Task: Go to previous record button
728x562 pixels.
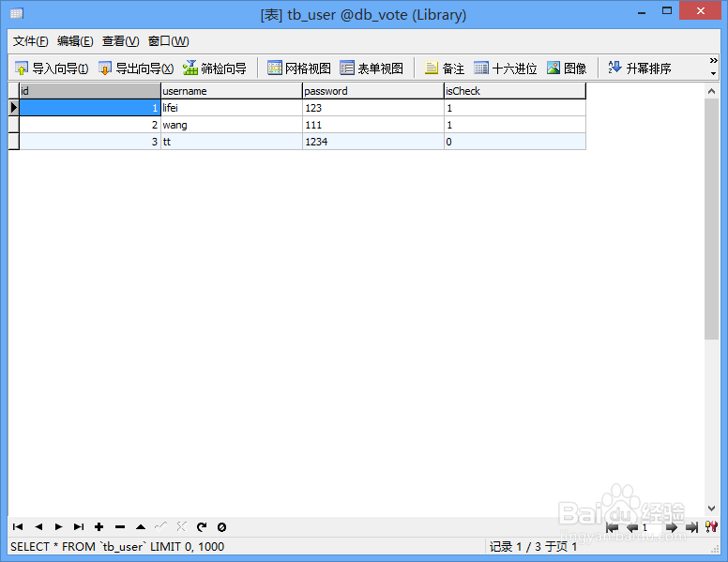Action: coord(38,526)
